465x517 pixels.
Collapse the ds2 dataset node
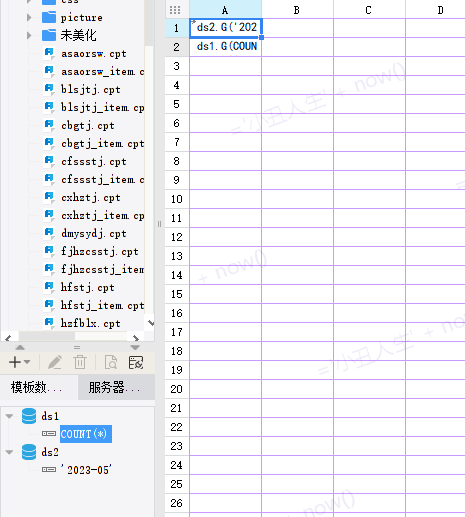coord(9,452)
